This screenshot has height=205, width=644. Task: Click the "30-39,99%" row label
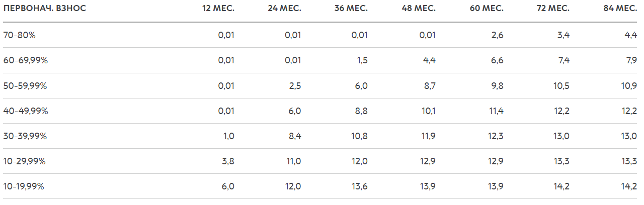coord(25,136)
